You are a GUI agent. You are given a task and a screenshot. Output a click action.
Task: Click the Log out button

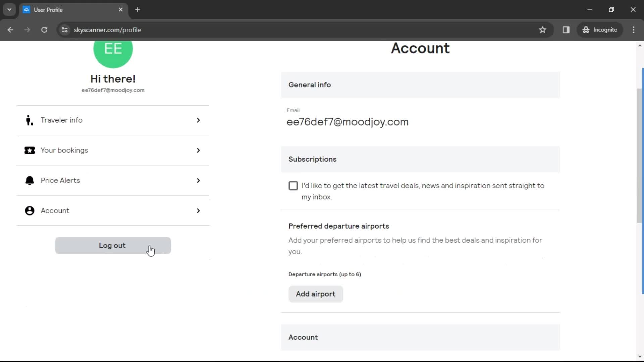[112, 245]
